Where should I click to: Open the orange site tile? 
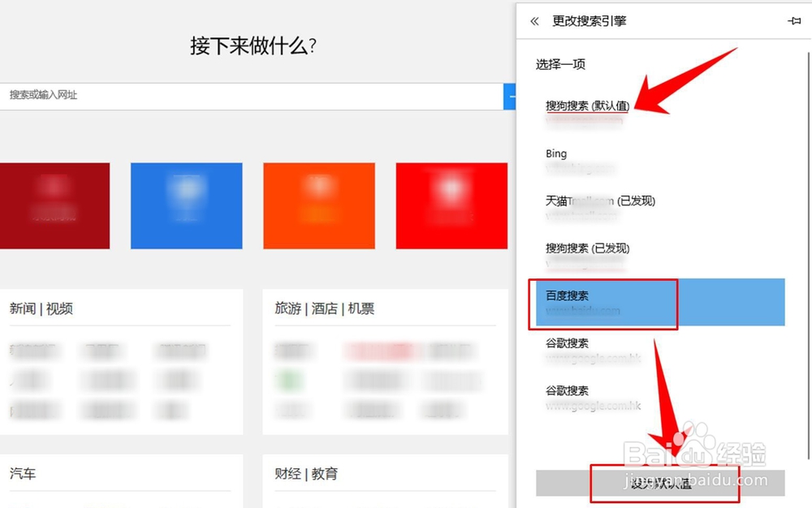click(x=319, y=206)
